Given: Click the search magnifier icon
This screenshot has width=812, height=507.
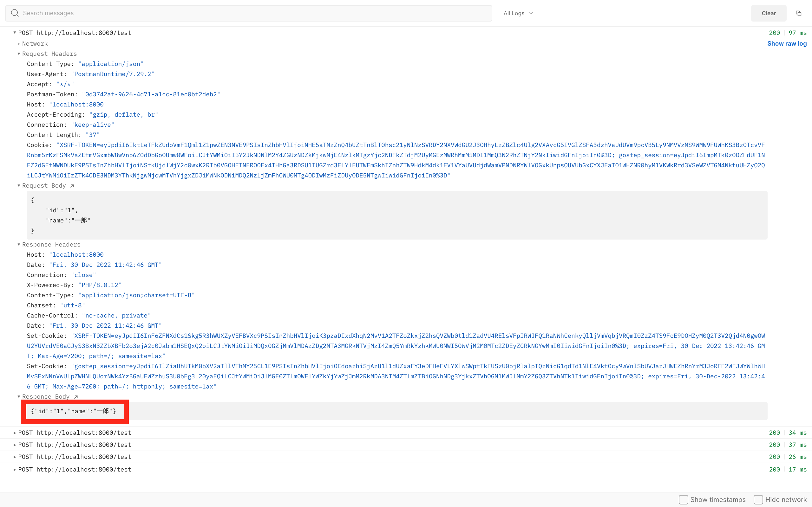Looking at the screenshot, I should (15, 13).
